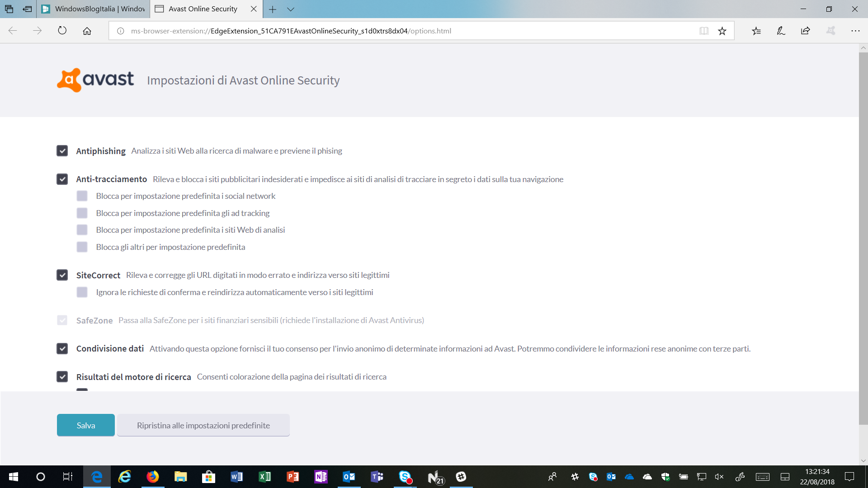The image size is (868, 488).
Task: Open a new tab with plus
Action: click(x=273, y=9)
